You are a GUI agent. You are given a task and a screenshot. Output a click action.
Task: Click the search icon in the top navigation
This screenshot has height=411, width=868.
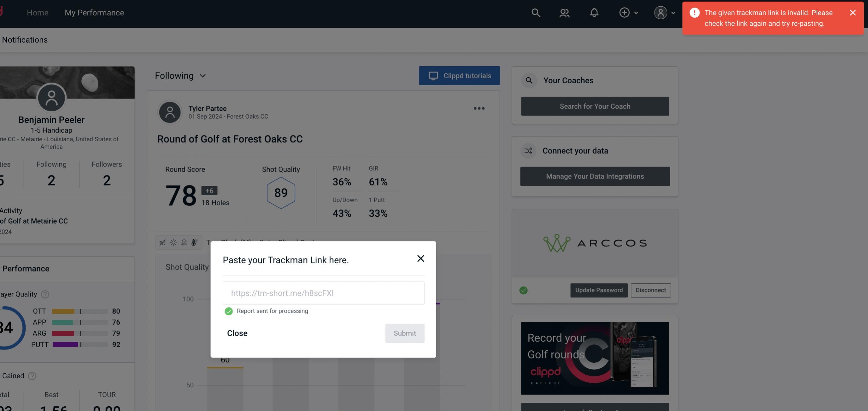[535, 12]
